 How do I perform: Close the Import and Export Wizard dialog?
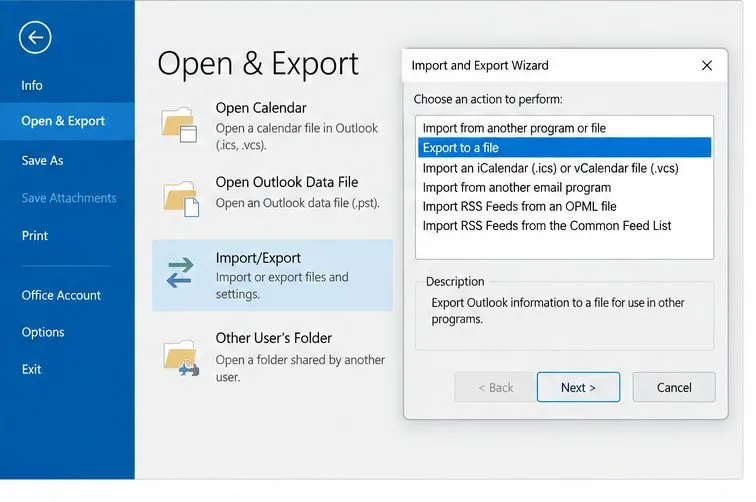tap(707, 65)
